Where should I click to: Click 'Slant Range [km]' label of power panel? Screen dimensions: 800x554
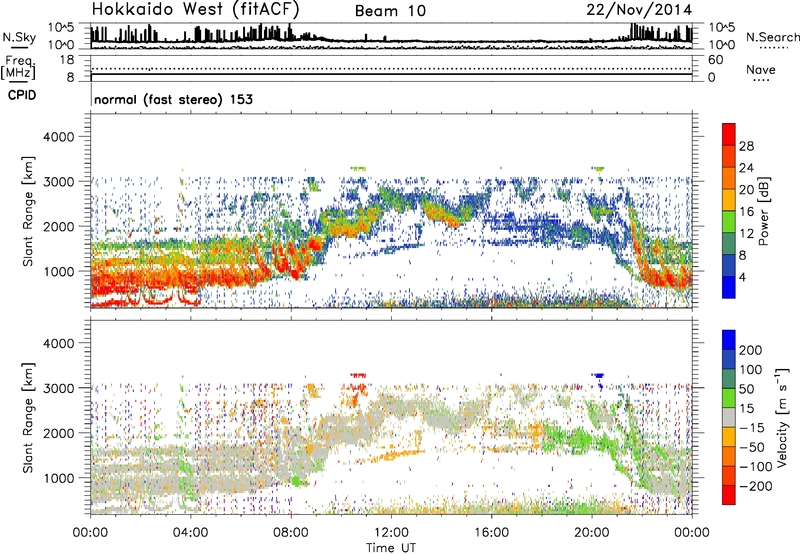(28, 211)
